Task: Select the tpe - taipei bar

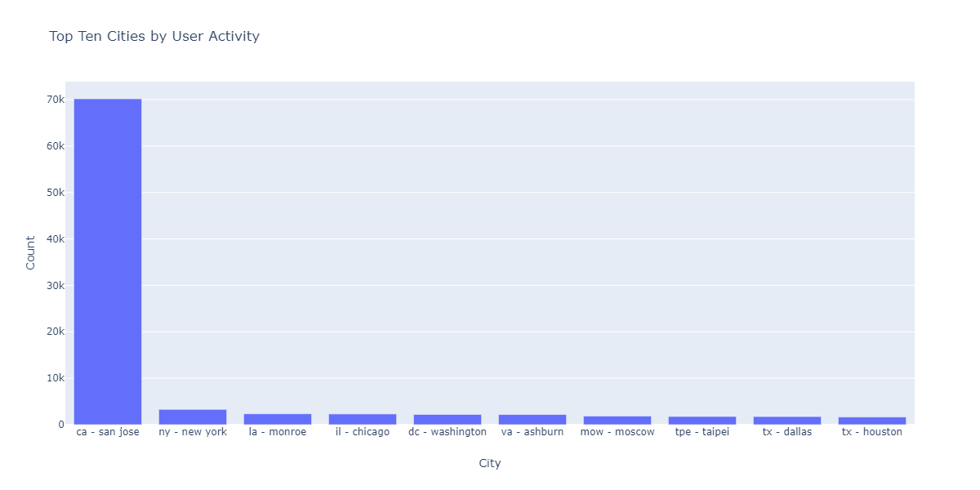Action: (702, 421)
